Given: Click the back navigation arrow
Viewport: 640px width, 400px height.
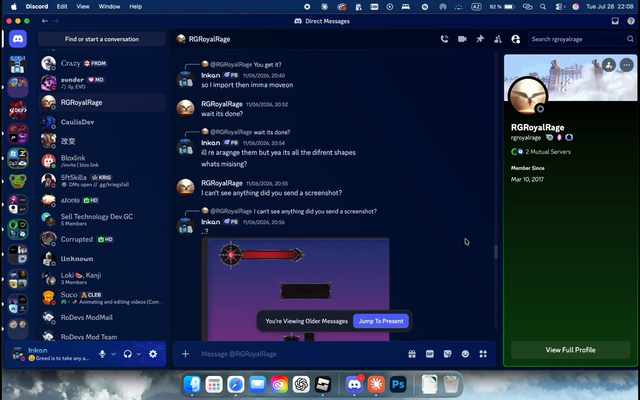Looking at the screenshot, I should (x=45, y=21).
